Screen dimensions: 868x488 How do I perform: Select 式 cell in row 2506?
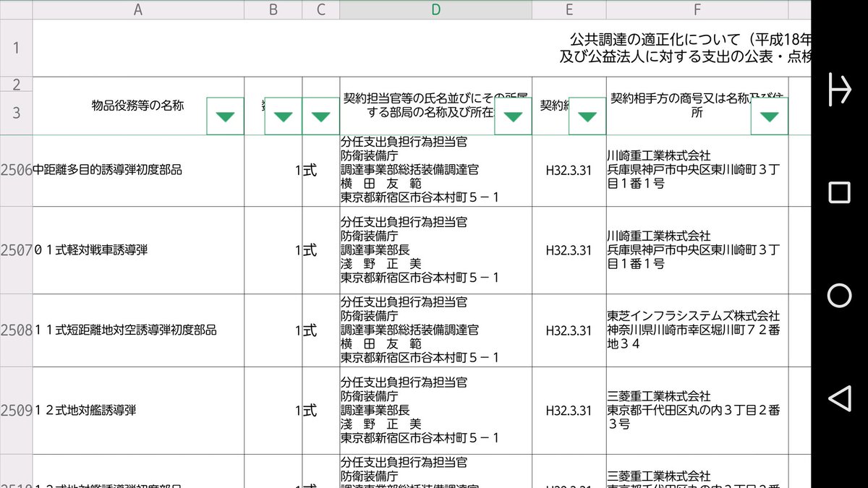[320, 171]
